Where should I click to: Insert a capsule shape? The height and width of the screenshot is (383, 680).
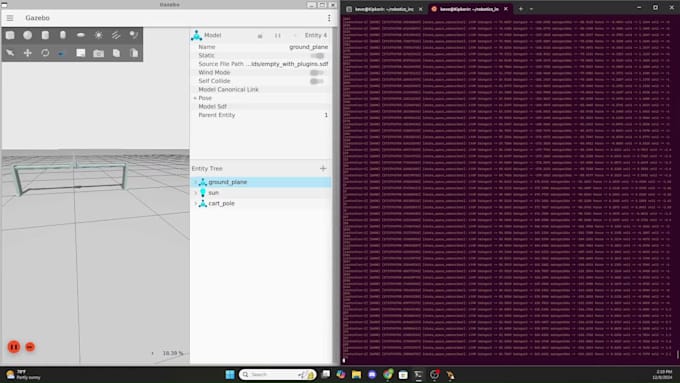tap(63, 35)
